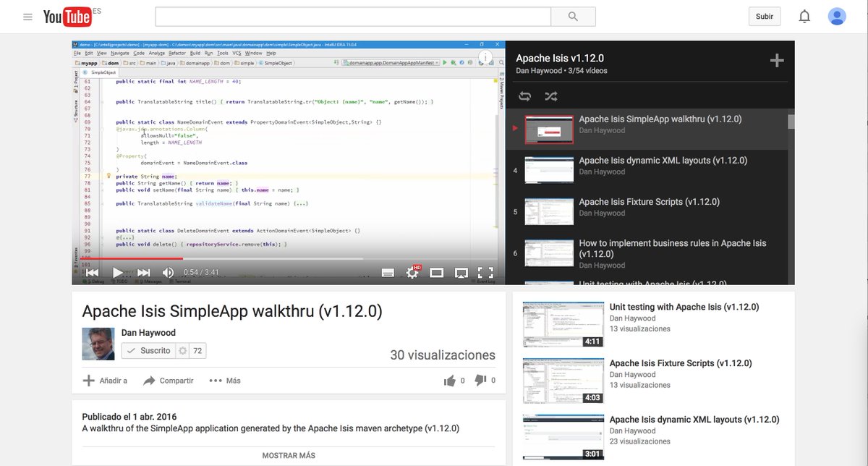Open the YouTube hamburger guide menu
This screenshot has height=466, width=868.
click(x=27, y=17)
